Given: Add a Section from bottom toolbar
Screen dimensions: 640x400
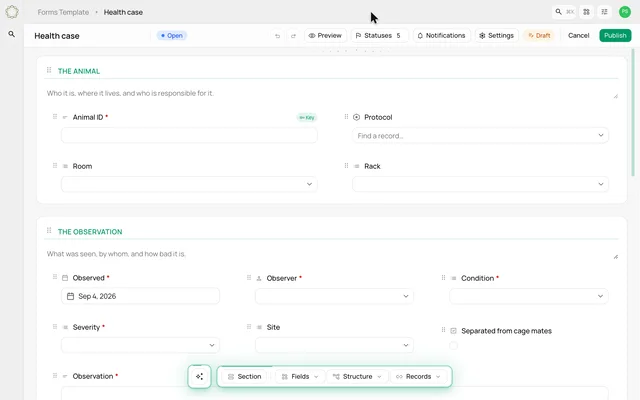Looking at the screenshot, I should [244, 376].
